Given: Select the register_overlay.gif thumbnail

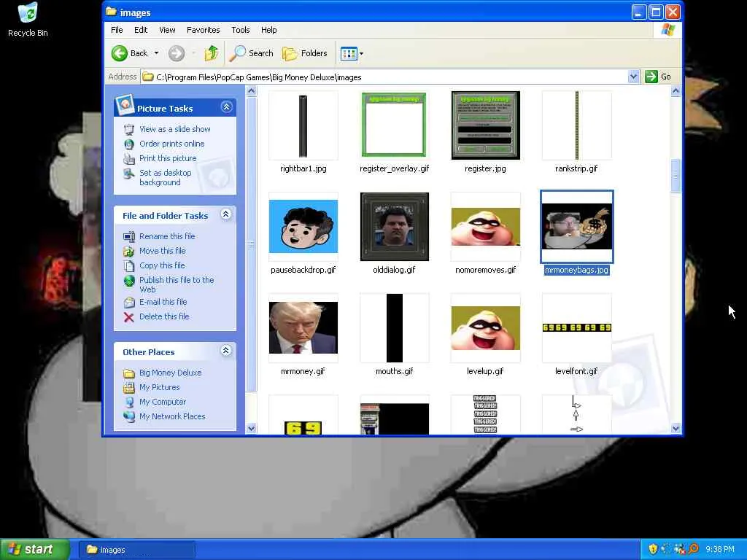Looking at the screenshot, I should [x=394, y=125].
